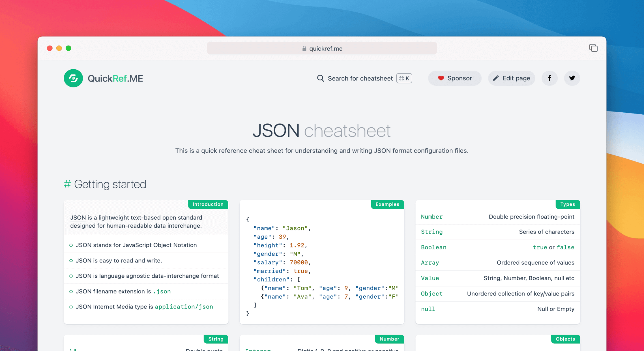Click the tab overview icon at top right
The height and width of the screenshot is (351, 644).
[x=593, y=48]
